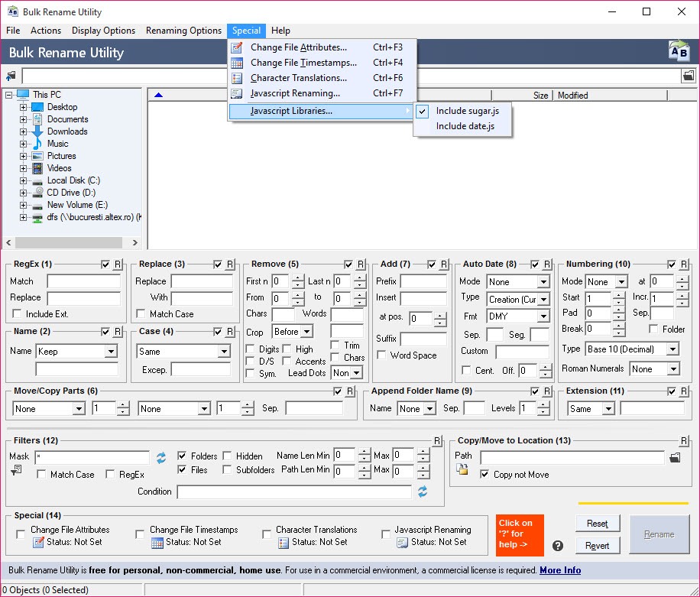The image size is (700, 597).
Task: Click the R reset button for RegEx (1)
Action: tap(118, 264)
